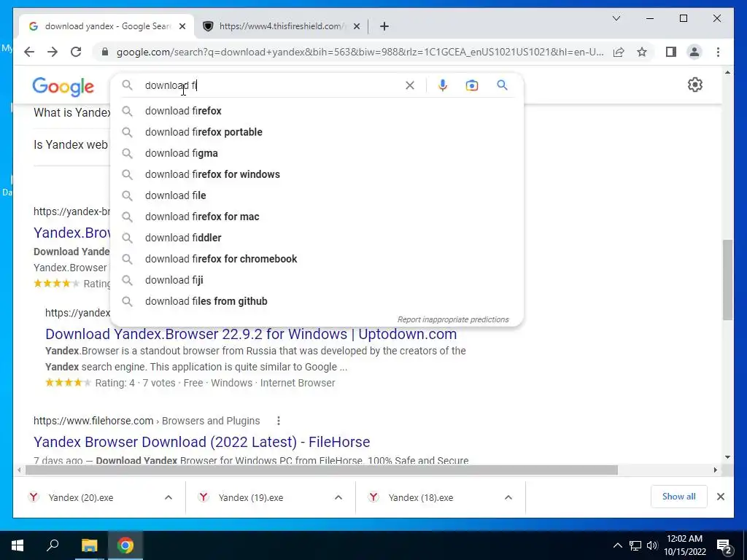Choose suggestion 'download firefox for mac'
This screenshot has width=747, height=560.
click(x=317, y=217)
